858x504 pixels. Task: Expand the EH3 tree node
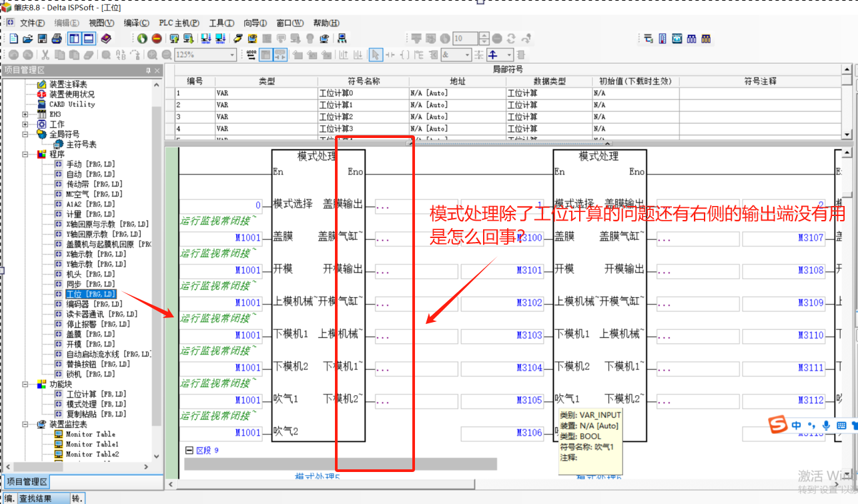tap(25, 114)
